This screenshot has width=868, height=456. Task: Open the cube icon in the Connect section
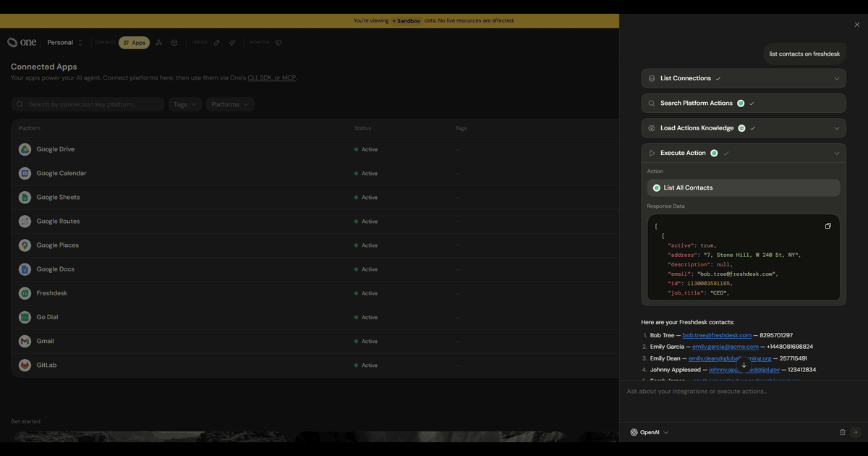click(x=174, y=43)
